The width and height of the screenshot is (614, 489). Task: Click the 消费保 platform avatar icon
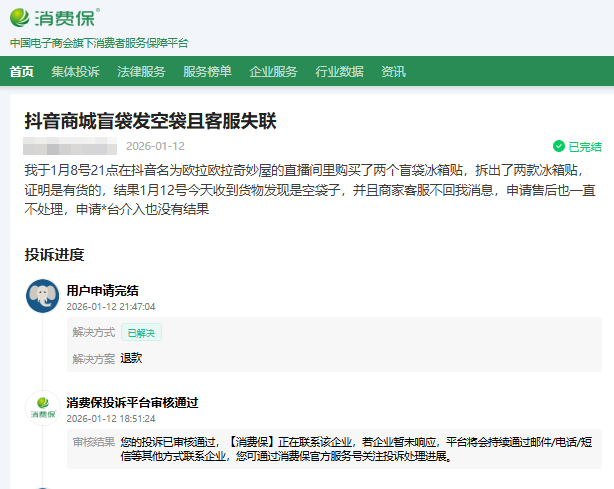coord(42,407)
